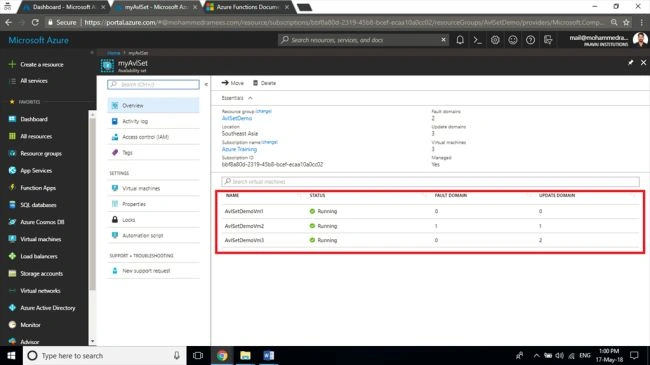Sort table by NAME column
This screenshot has width=650, height=365.
(232, 195)
